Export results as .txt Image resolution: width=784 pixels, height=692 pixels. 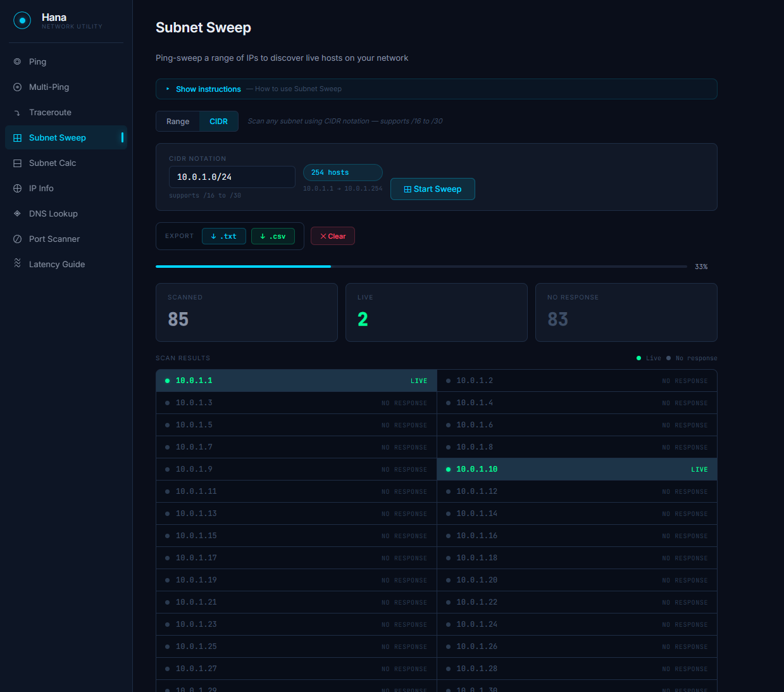(x=224, y=236)
